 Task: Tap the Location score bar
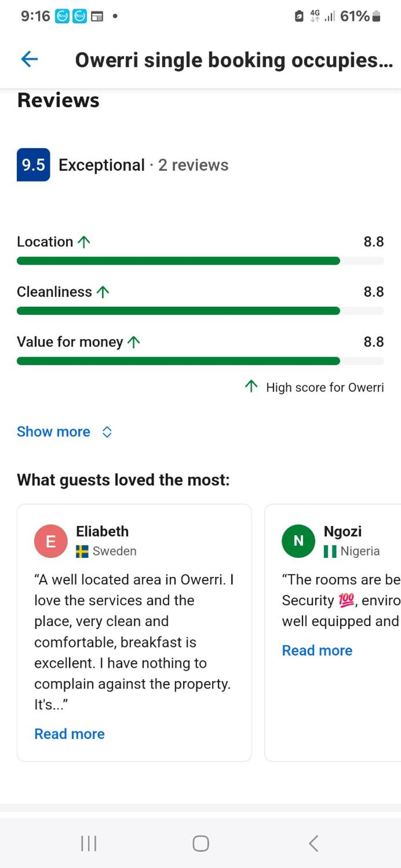200,261
